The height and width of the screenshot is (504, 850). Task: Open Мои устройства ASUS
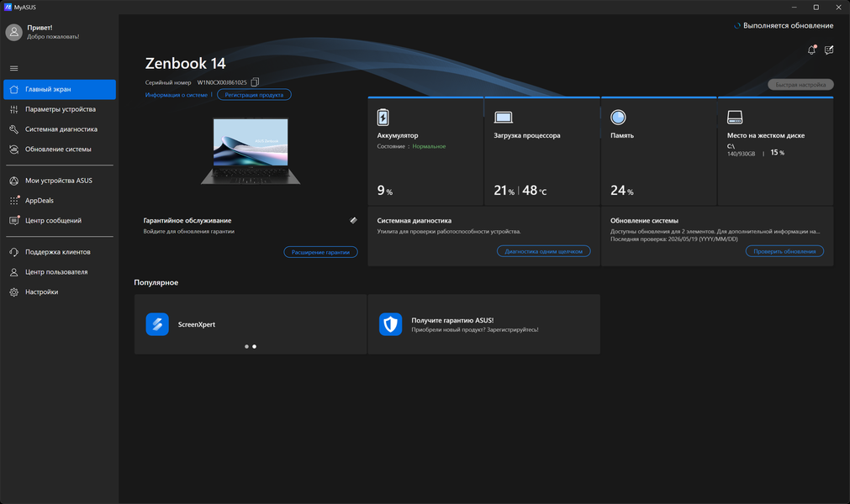(x=60, y=181)
